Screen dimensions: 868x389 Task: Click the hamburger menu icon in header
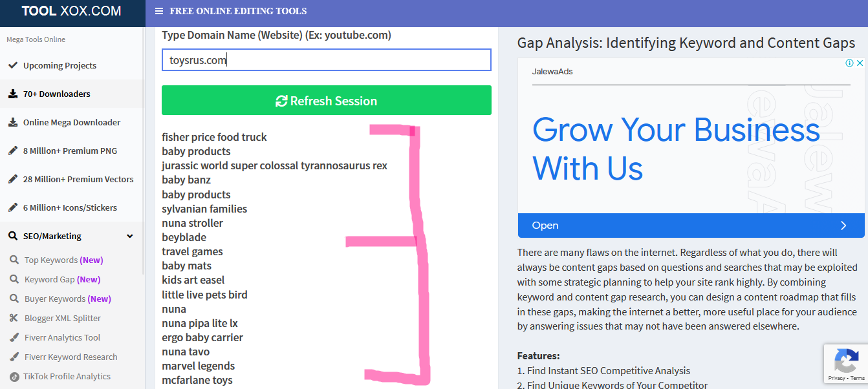159,11
